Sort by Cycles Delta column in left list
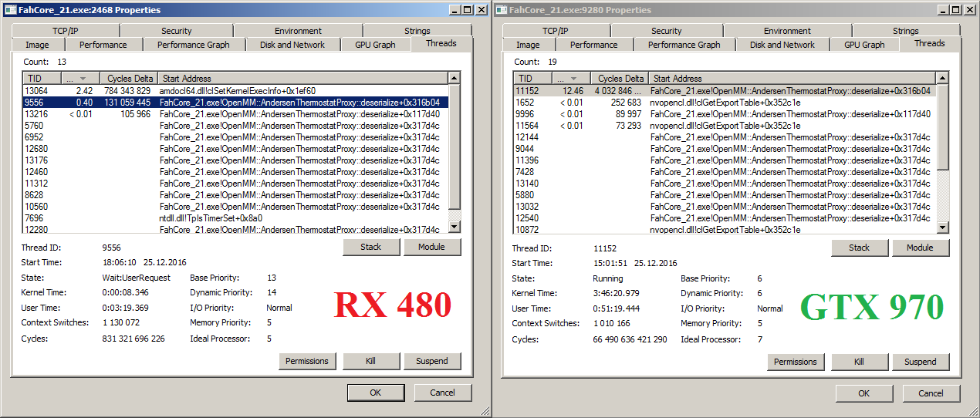The image size is (980, 418). pyautogui.click(x=129, y=79)
